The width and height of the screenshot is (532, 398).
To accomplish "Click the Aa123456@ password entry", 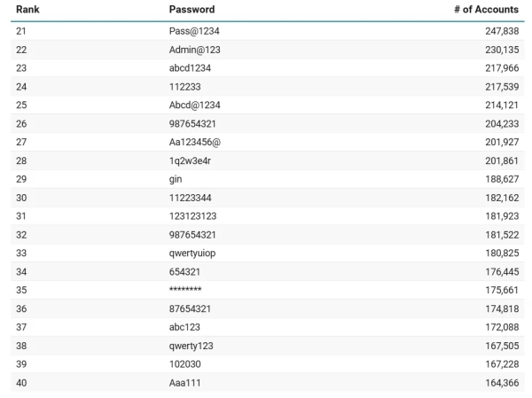I will coord(195,143).
